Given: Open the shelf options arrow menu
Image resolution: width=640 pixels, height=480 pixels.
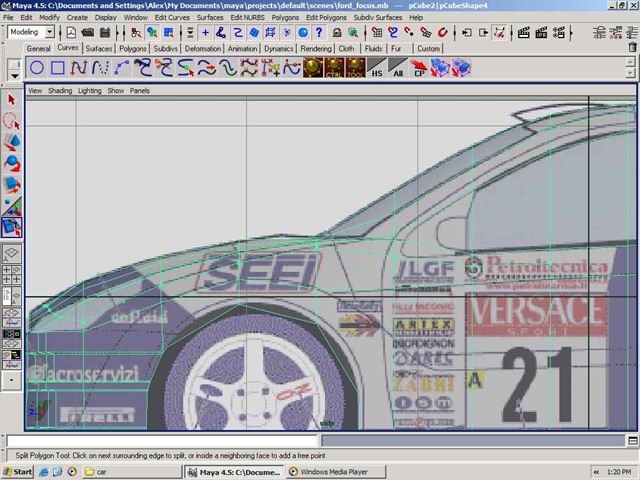Looking at the screenshot, I should click(x=13, y=73).
